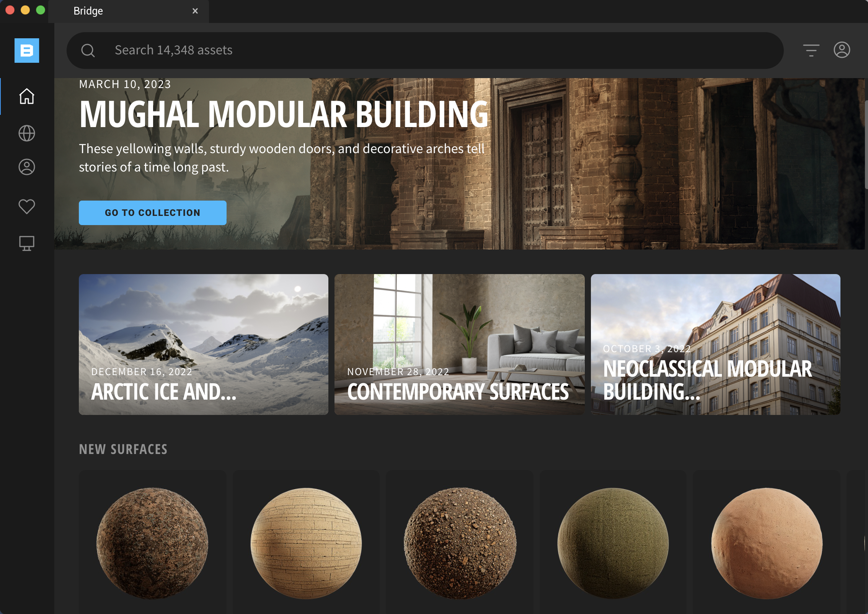Click the Bridge logo icon
This screenshot has height=614, width=868.
point(27,51)
